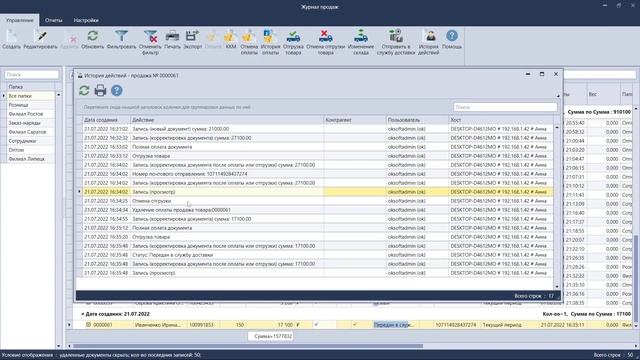Screen dimensions: 640x360
Task: Click the Отгрузка товара shipment icon
Action: [x=293, y=36]
